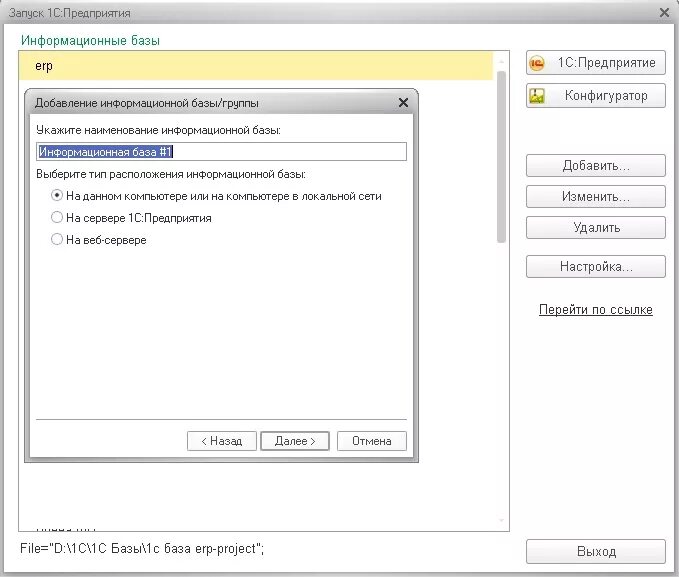Select the local computer or network radio option
The image size is (679, 577).
[x=57, y=195]
